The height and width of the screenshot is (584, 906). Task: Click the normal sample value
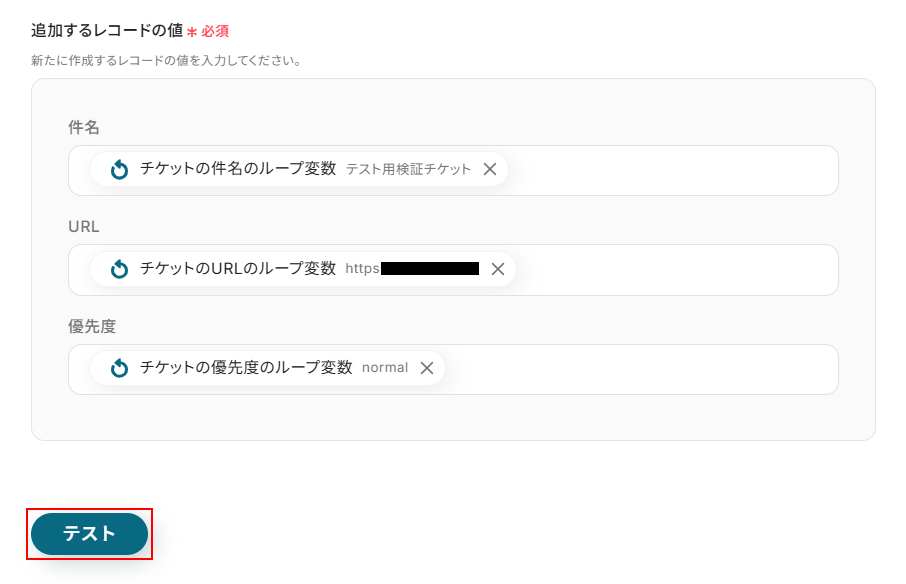[x=385, y=368]
